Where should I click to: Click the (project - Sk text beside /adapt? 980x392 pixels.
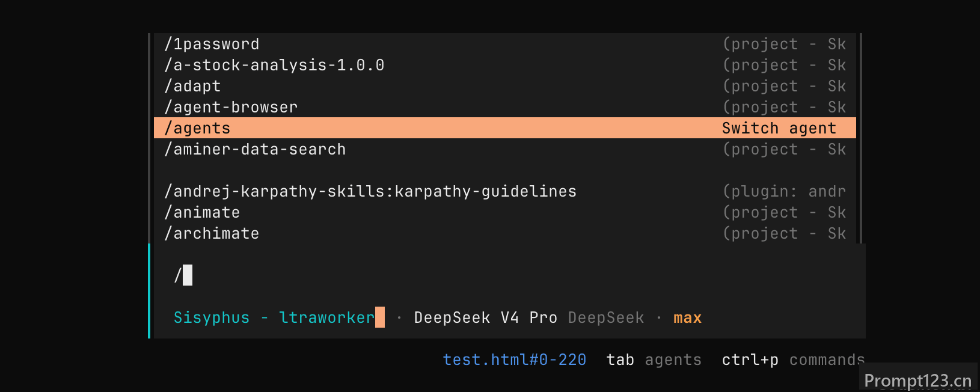tap(784, 86)
